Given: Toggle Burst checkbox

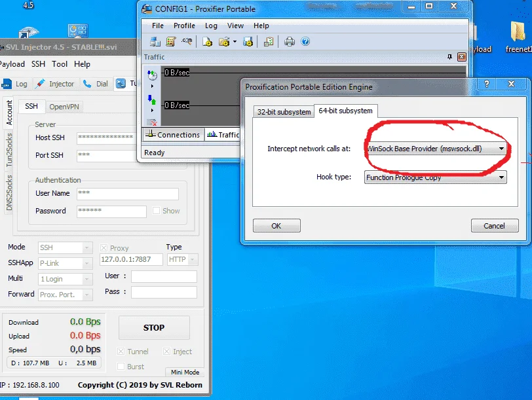Looking at the screenshot, I should [121, 367].
